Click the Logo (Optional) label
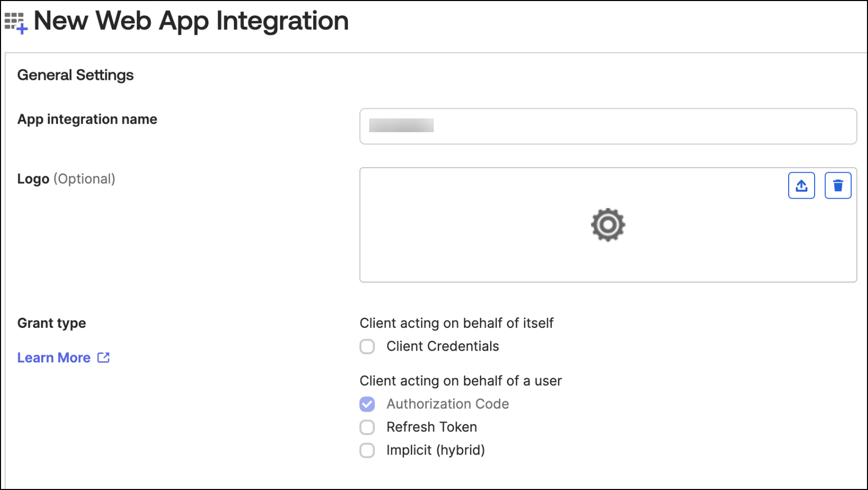This screenshot has height=490, width=868. click(x=66, y=179)
